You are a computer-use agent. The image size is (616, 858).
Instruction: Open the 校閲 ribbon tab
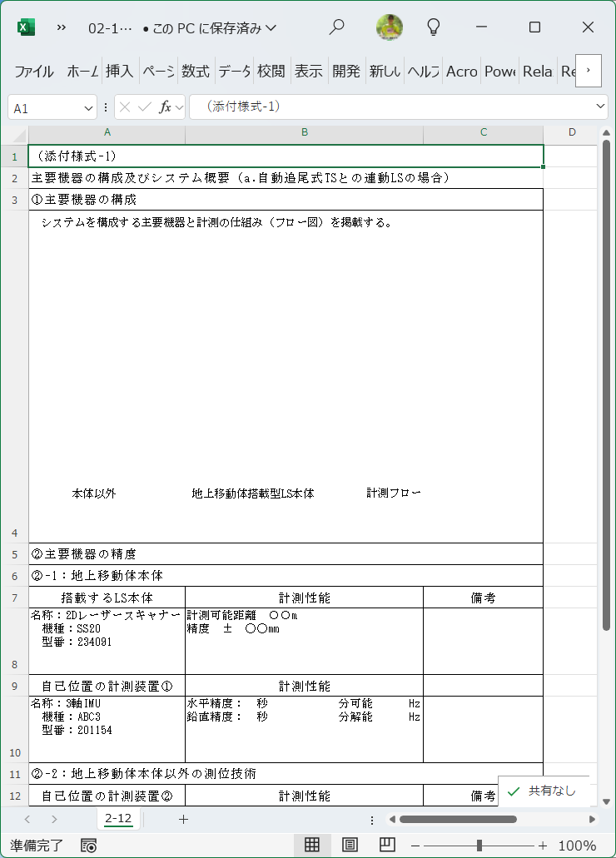tap(271, 71)
